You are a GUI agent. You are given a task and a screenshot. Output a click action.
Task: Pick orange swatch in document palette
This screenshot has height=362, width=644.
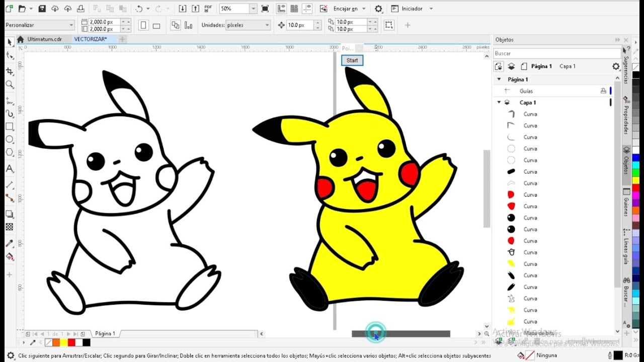click(56, 342)
